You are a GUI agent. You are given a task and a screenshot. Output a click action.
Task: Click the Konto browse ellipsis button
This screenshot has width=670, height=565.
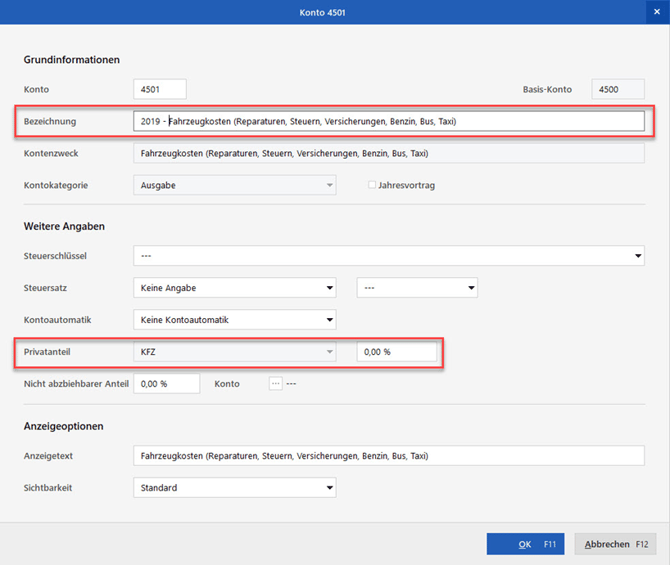(276, 384)
